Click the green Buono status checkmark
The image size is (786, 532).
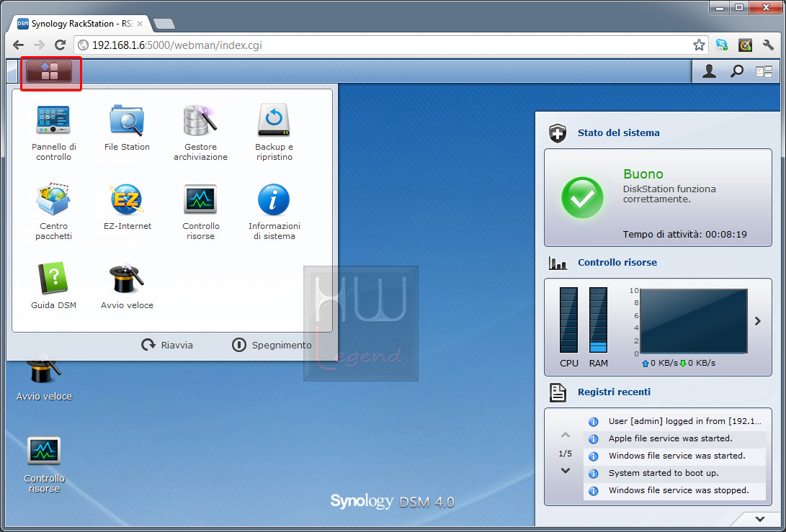point(583,197)
